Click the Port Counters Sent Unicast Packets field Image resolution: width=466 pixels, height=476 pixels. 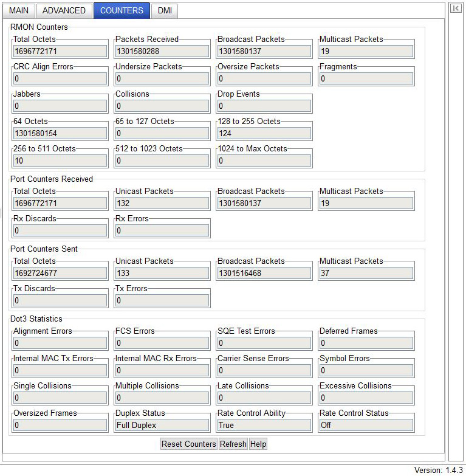pyautogui.click(x=162, y=273)
